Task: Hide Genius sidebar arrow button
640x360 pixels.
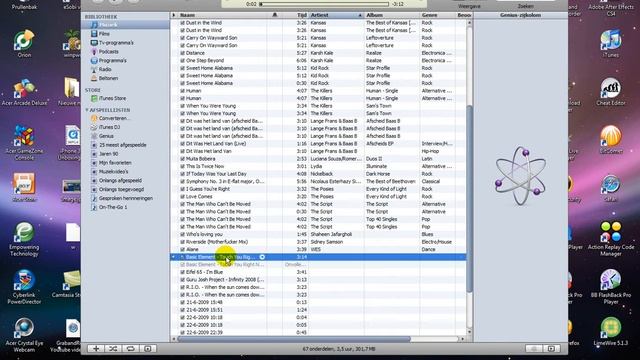Action: [x=551, y=349]
